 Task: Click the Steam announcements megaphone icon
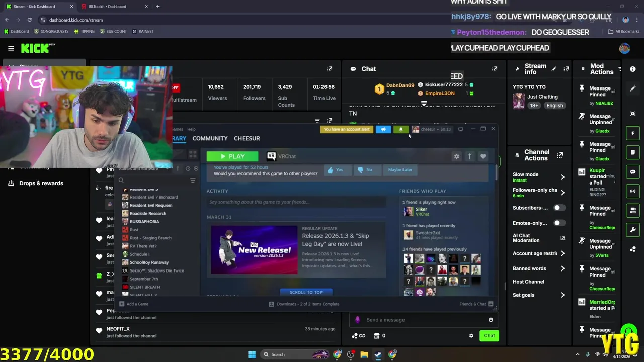pyautogui.click(x=383, y=129)
